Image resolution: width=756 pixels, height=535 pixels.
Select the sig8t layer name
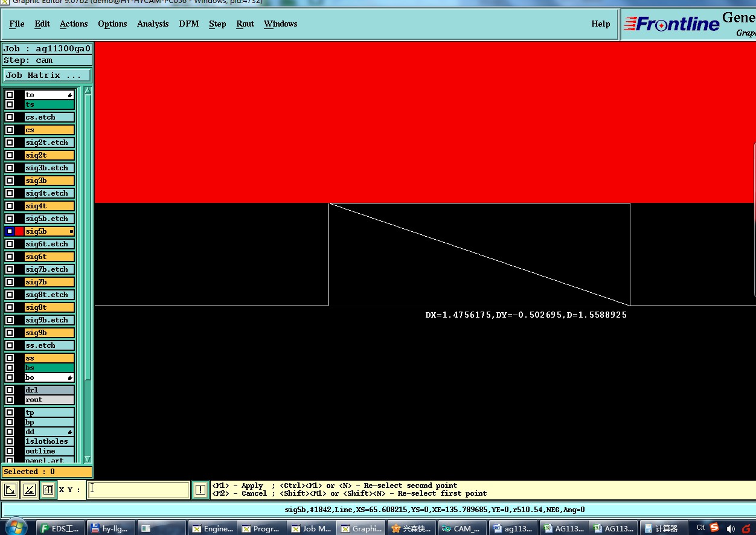click(50, 307)
